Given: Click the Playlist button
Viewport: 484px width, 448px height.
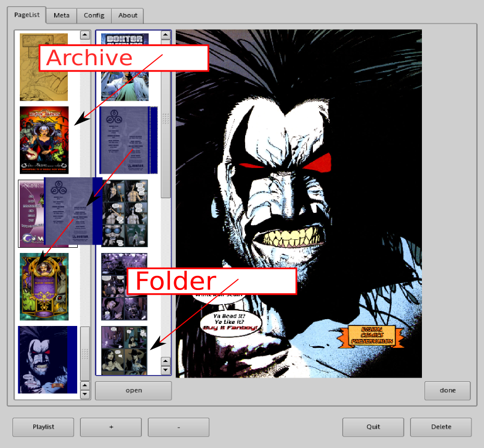Looking at the screenshot, I should 43,427.
